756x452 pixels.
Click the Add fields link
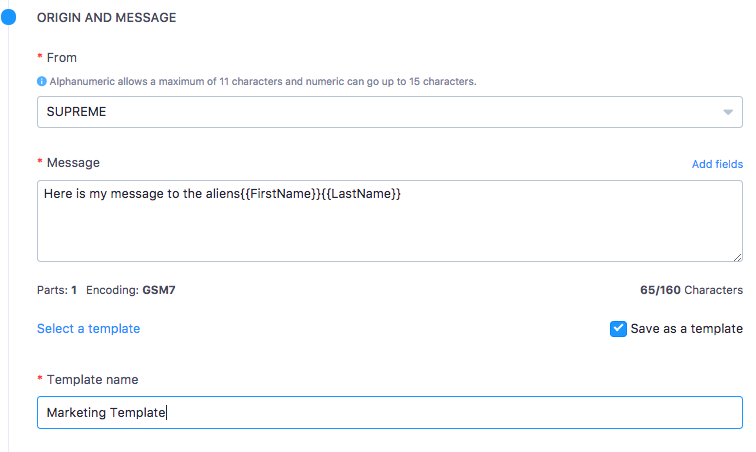[717, 164]
